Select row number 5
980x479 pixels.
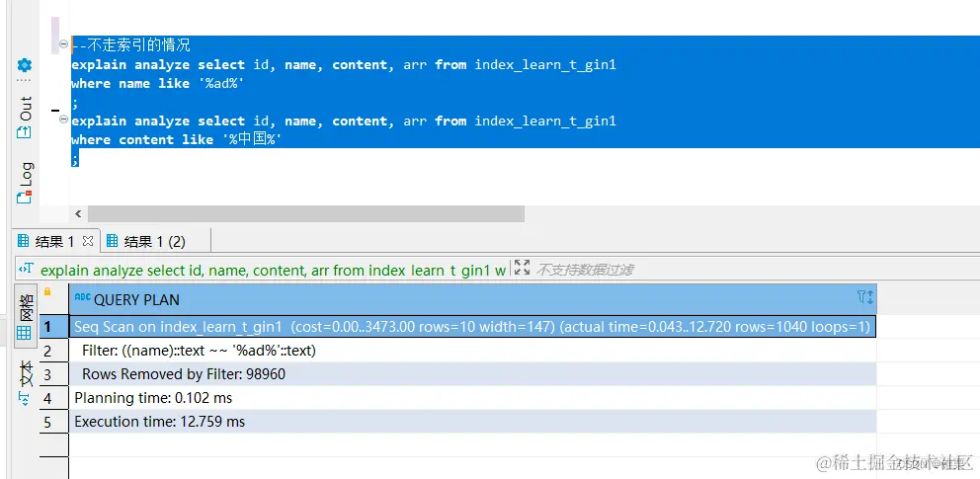(54, 422)
